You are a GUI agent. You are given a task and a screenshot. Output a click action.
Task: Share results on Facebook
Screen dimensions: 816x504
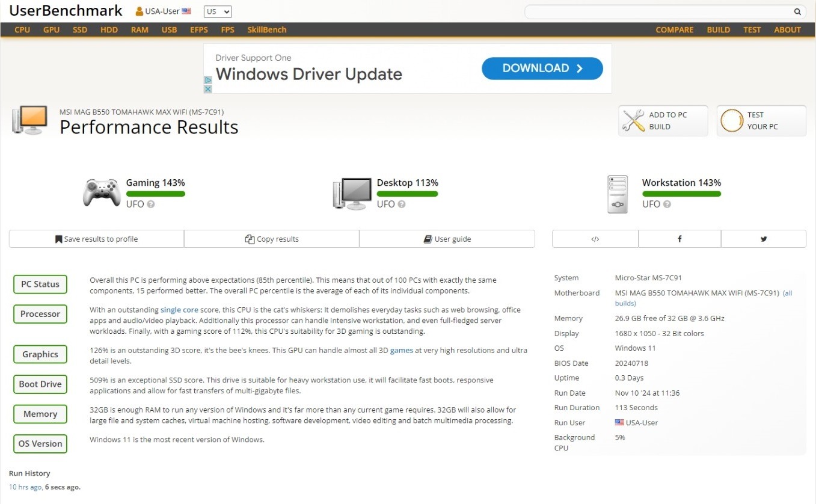[679, 239]
